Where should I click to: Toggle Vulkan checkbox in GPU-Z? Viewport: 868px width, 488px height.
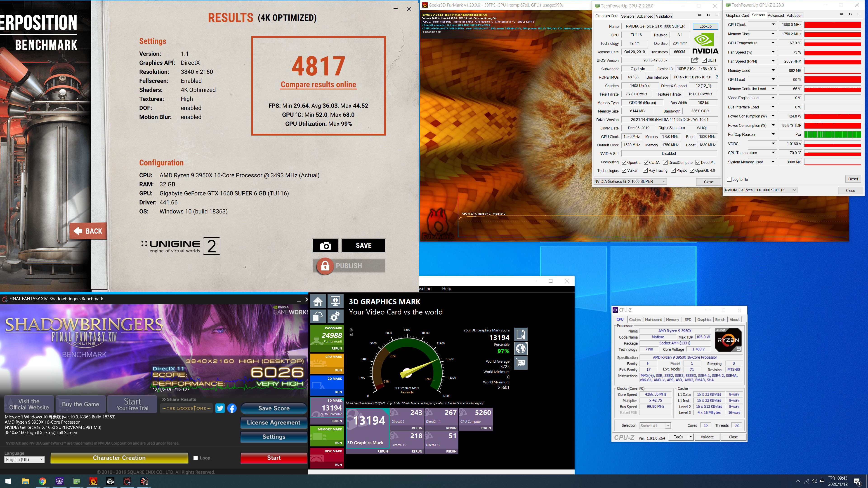pyautogui.click(x=624, y=170)
